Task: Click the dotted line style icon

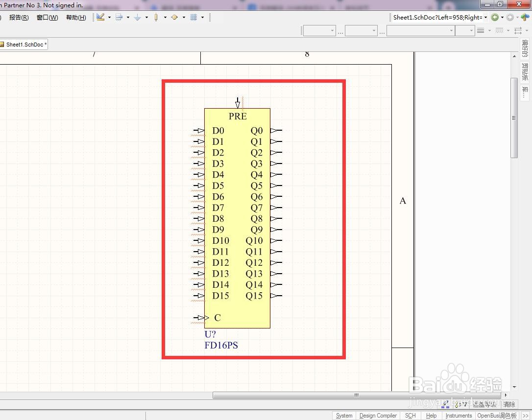Action: click(x=500, y=30)
